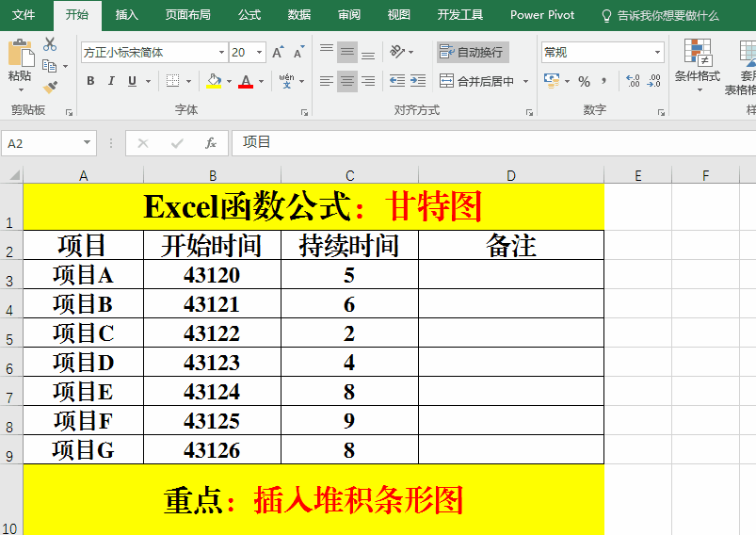Image resolution: width=756 pixels, height=535 pixels.
Task: Click the Percent Style icon
Action: [x=584, y=81]
